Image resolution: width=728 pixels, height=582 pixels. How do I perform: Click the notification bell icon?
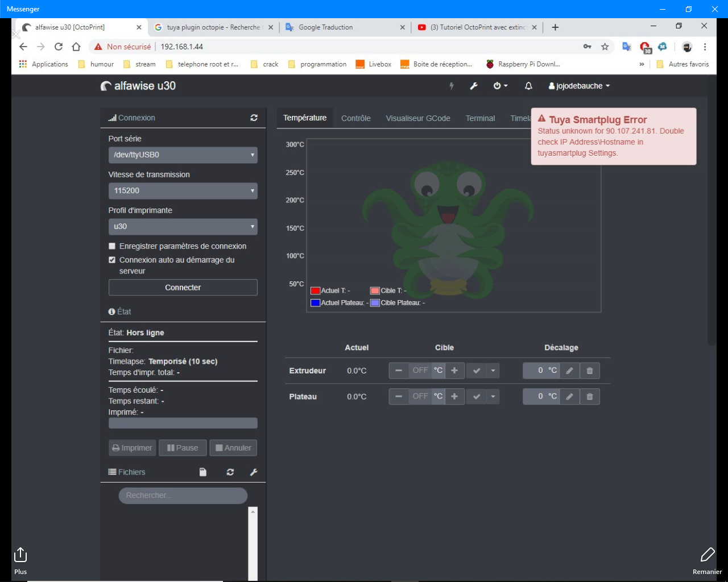point(528,86)
